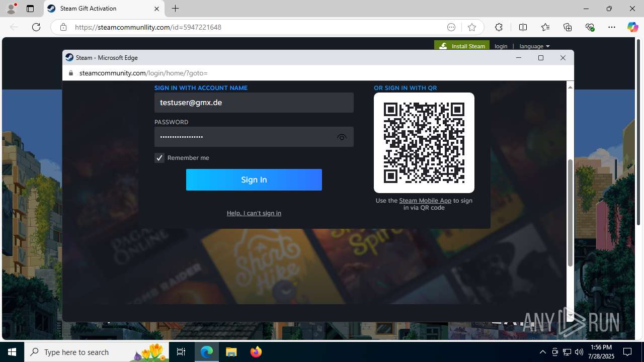Viewport: 644px width, 362px height.
Task: Add this page to favorites star
Action: tap(471, 27)
